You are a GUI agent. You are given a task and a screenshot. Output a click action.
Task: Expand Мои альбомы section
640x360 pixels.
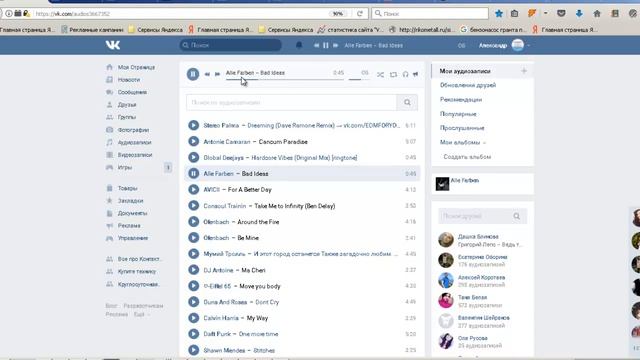click(462, 142)
